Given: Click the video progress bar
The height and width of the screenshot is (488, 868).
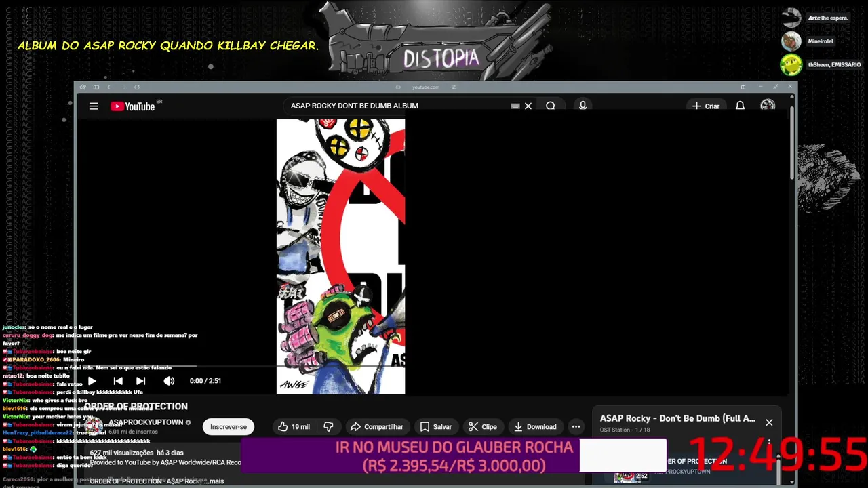Looking at the screenshot, I should tap(432, 367).
